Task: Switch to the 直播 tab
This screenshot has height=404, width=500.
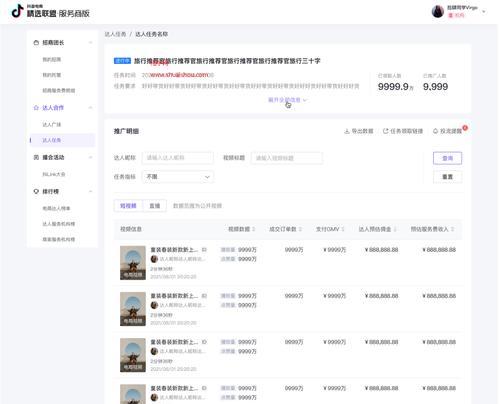Action: pyautogui.click(x=154, y=206)
